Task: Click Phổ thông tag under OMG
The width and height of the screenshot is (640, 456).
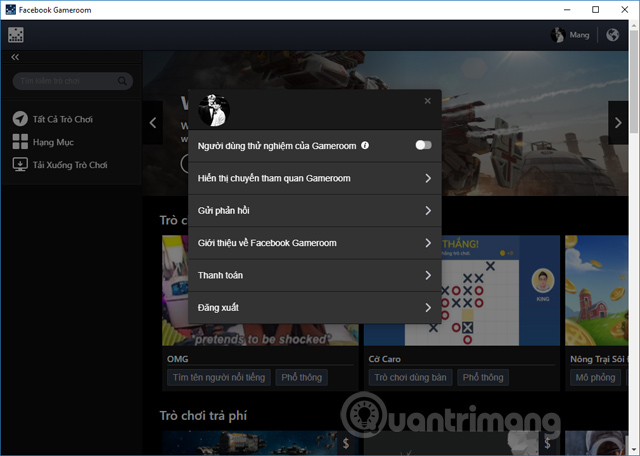Action: (302, 378)
